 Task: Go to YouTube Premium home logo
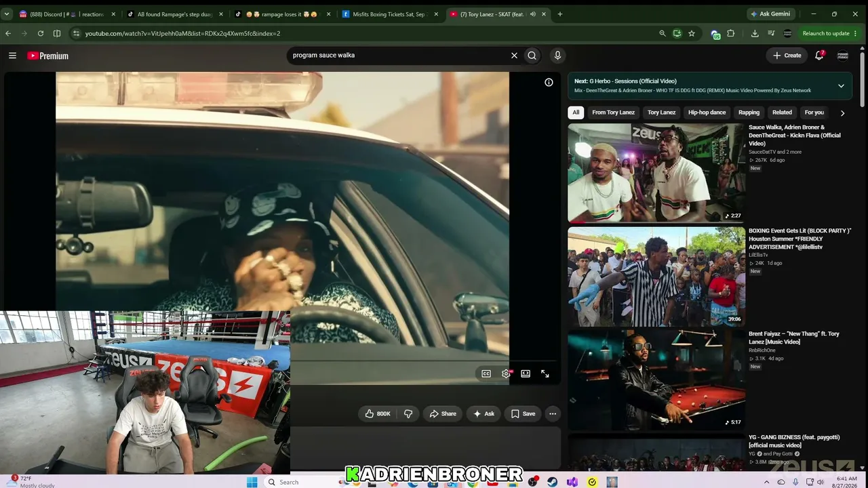pyautogui.click(x=47, y=56)
